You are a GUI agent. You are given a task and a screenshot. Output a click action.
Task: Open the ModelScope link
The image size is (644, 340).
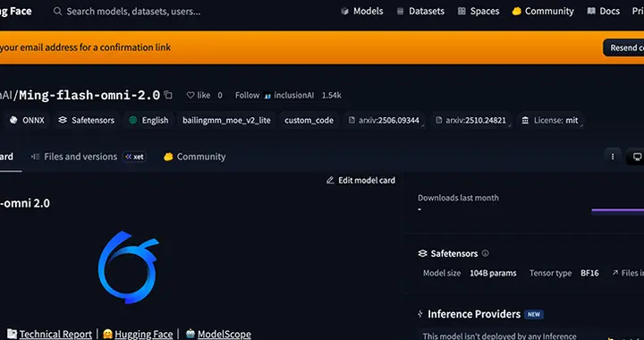224,335
